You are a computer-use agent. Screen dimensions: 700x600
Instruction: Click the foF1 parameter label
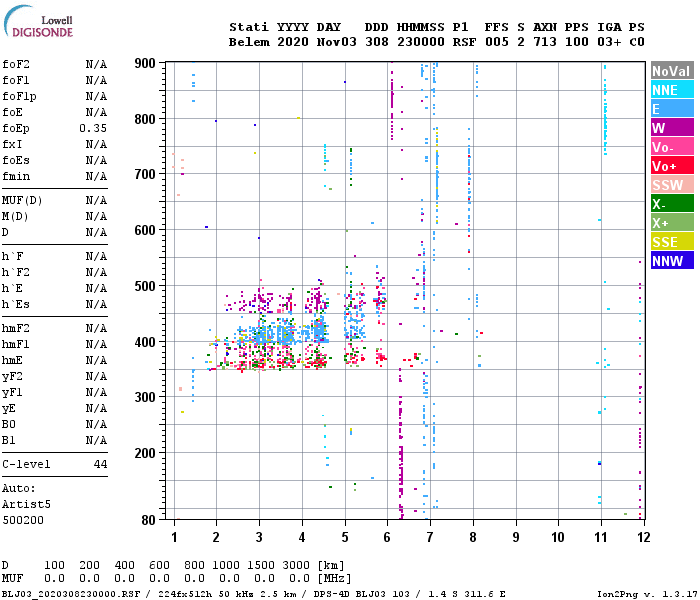pyautogui.click(x=16, y=80)
